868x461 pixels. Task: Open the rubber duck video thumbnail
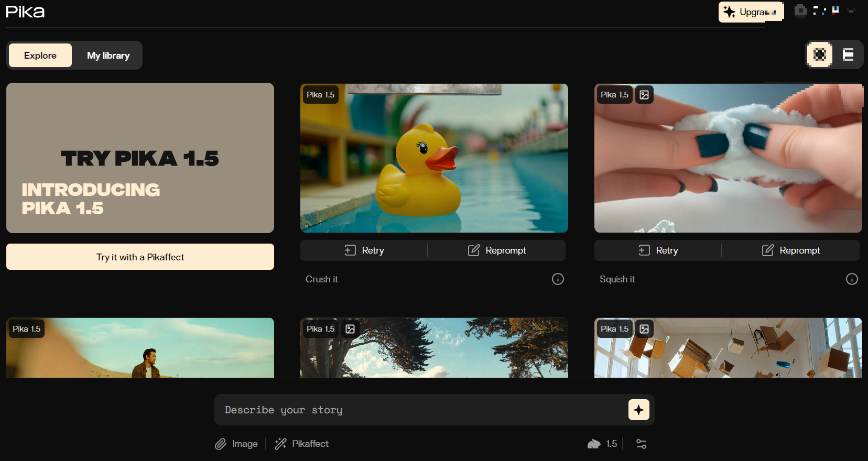[434, 158]
